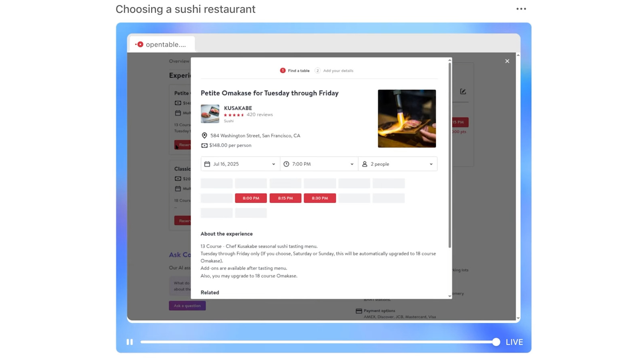Open the three-dot options menu
Image resolution: width=644 pixels, height=362 pixels.
click(521, 9)
